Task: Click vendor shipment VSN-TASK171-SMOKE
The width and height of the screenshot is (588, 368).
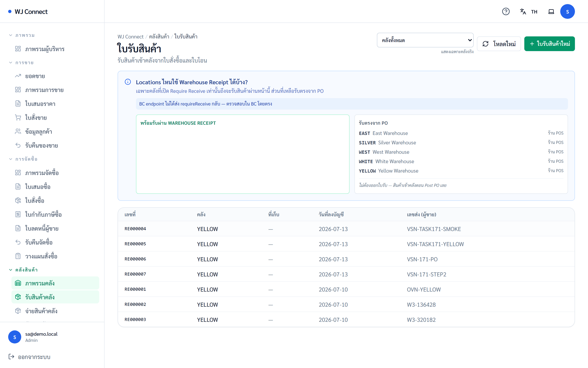Action: pos(434,229)
